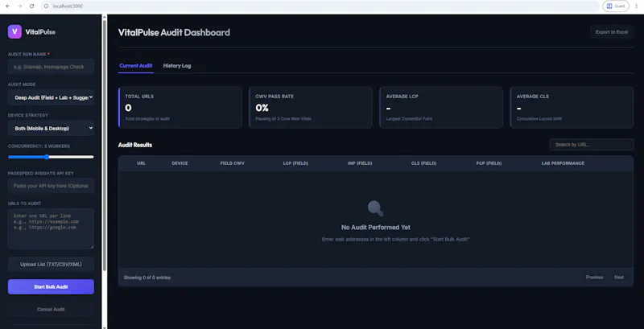Switch to the History Log tab
The width and height of the screenshot is (644, 329).
pos(177,66)
